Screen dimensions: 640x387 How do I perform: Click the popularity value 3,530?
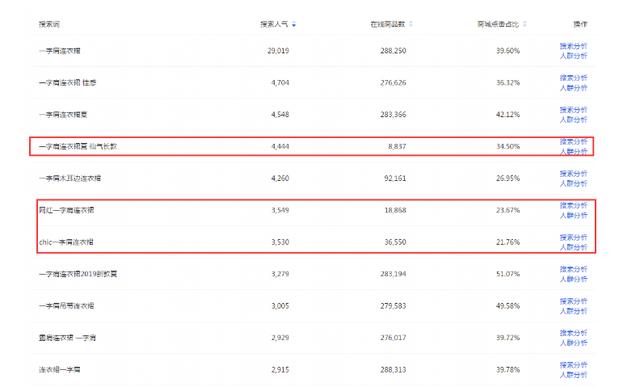pyautogui.click(x=280, y=242)
